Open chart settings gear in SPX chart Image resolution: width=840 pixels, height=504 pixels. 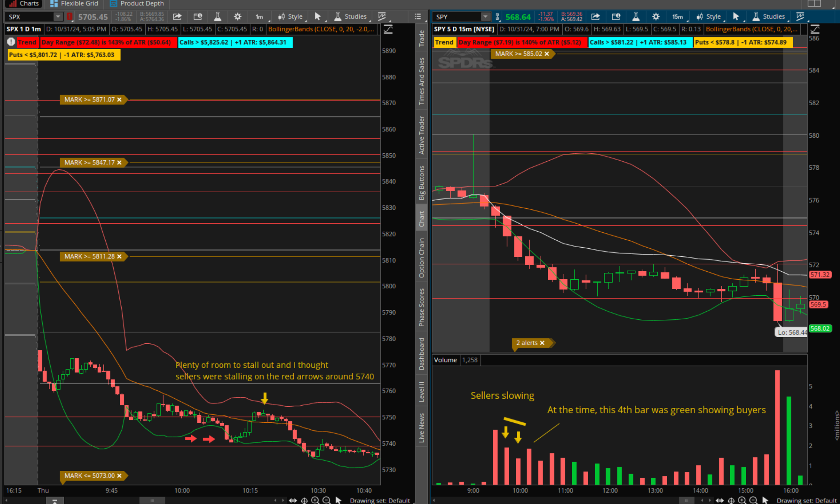tap(237, 16)
